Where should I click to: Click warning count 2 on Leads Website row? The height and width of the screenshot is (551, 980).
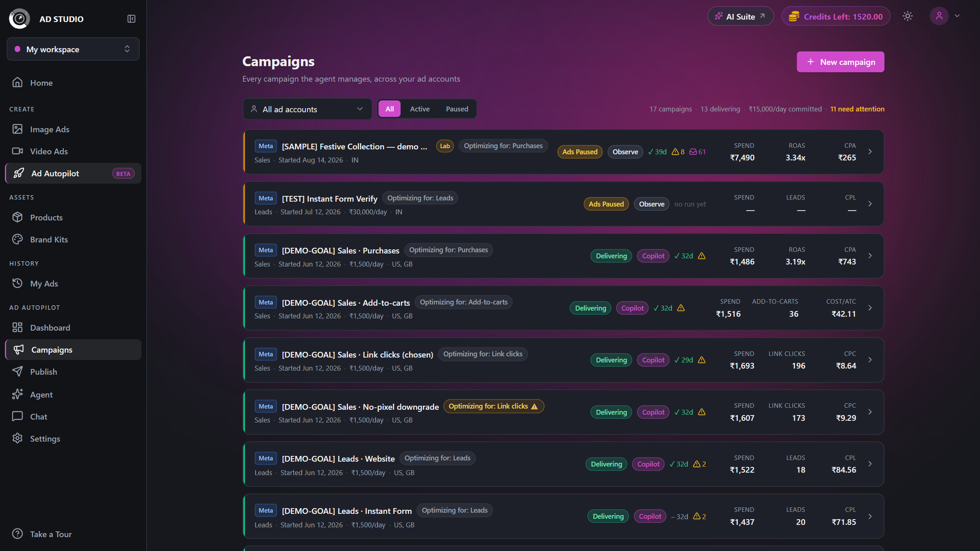[x=699, y=464]
